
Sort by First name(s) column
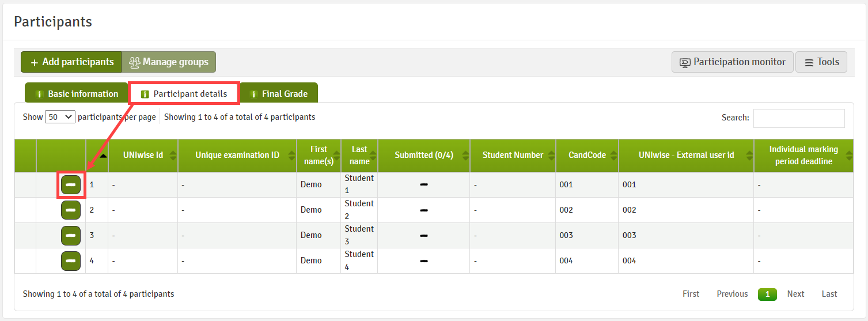(x=319, y=155)
